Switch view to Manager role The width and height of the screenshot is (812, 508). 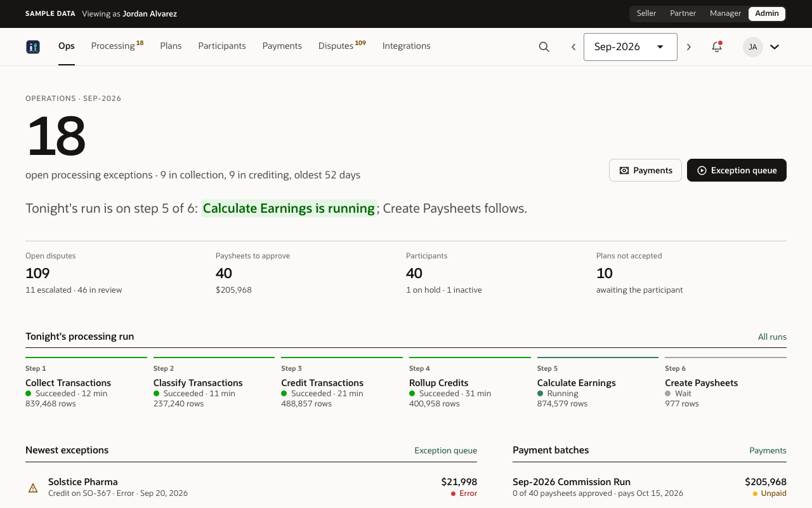point(726,13)
